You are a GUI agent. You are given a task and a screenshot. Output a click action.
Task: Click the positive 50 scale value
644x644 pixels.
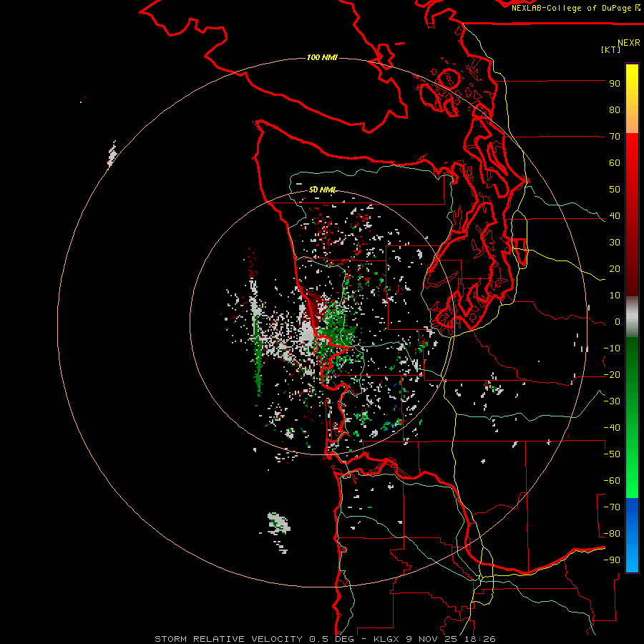point(615,190)
